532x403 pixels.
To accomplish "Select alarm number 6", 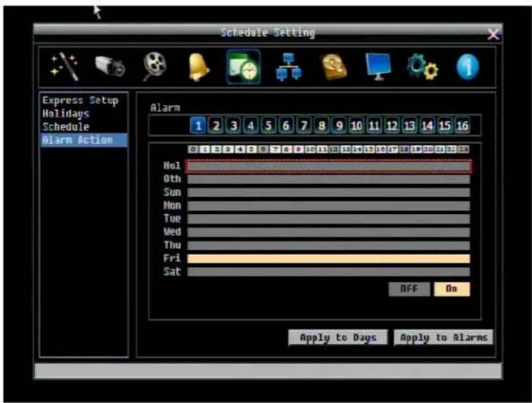I will tap(286, 126).
